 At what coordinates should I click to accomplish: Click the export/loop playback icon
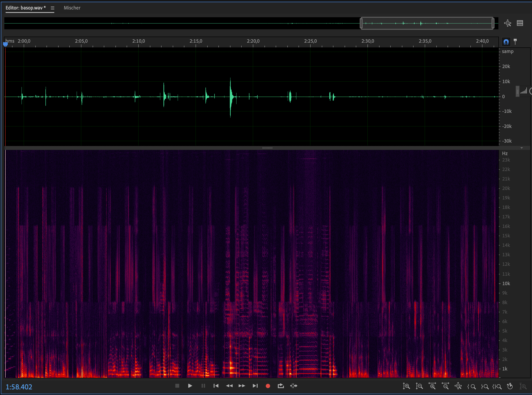[x=281, y=386]
